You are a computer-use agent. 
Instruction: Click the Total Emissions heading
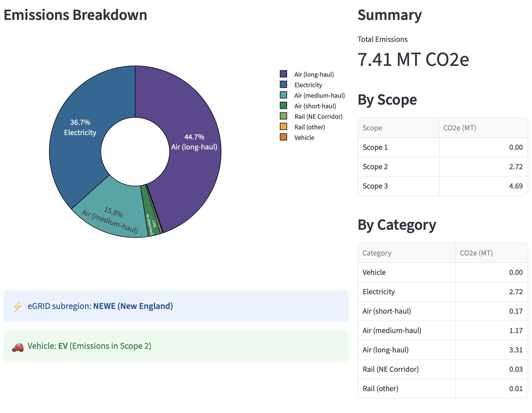coord(382,39)
